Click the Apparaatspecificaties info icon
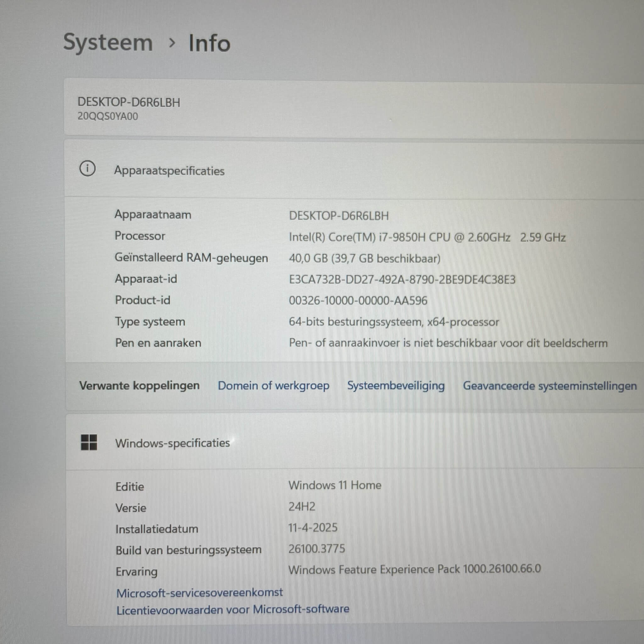Screen dimensions: 644x644 click(x=87, y=168)
